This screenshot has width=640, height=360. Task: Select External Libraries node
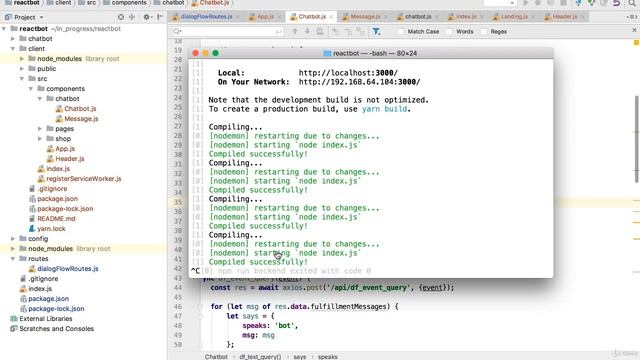[x=46, y=319]
